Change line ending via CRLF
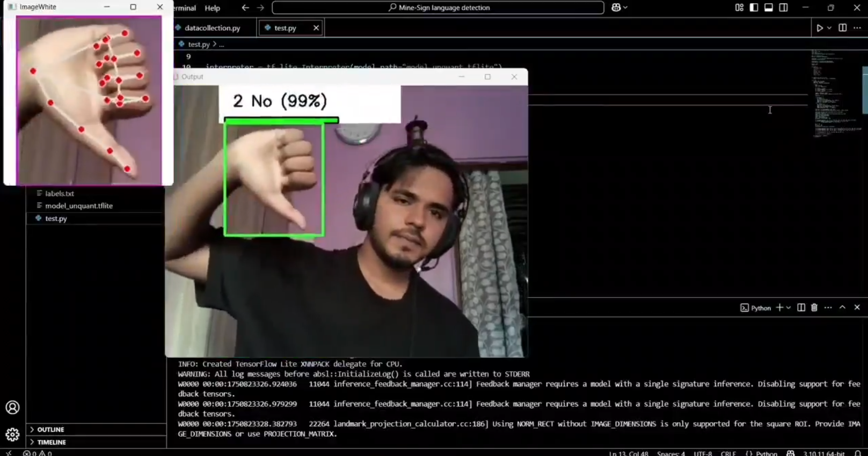Viewport: 868px width, 456px height. click(728, 453)
